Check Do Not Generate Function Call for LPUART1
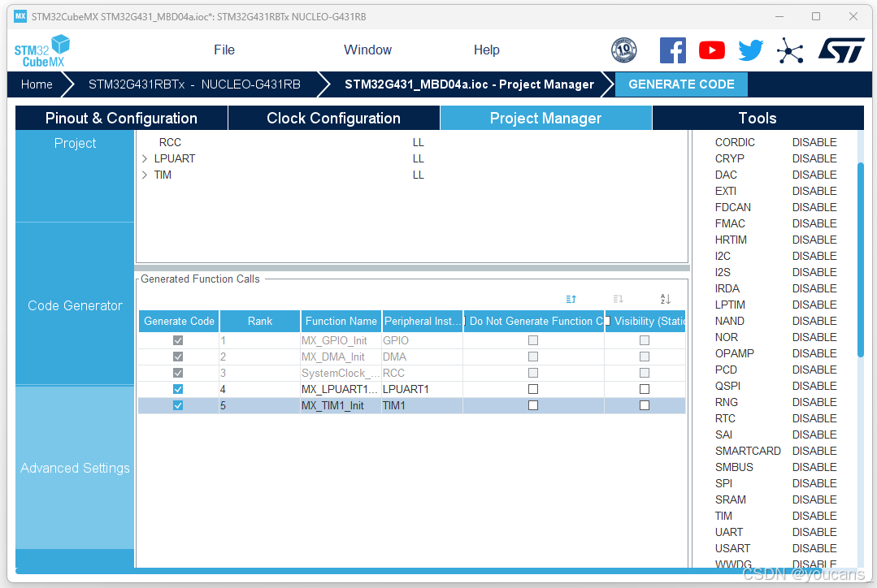877x588 pixels. pos(533,389)
